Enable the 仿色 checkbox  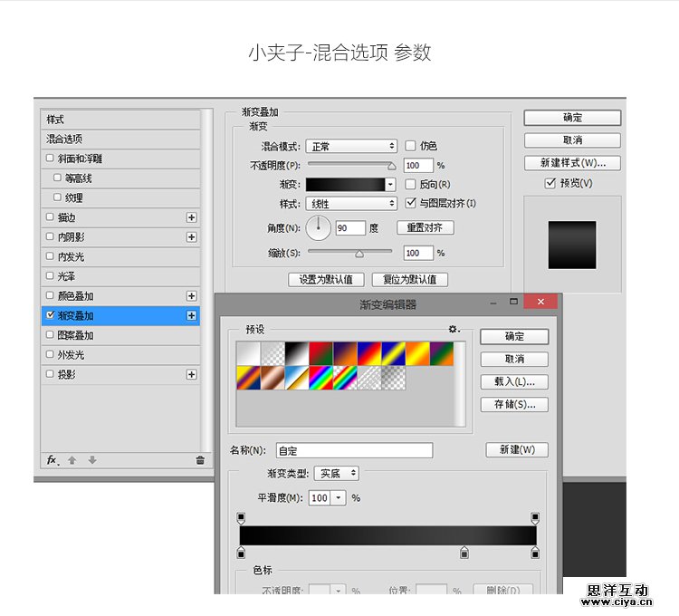coord(410,146)
